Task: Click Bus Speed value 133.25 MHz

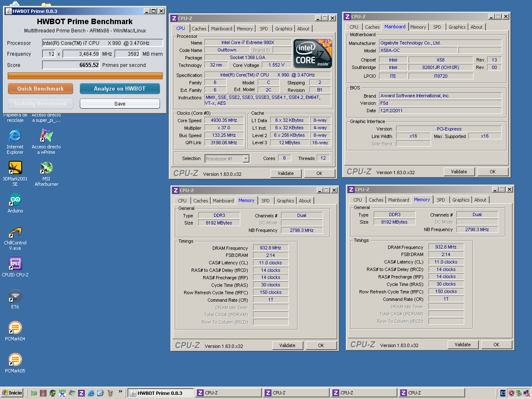Action: 224,135
